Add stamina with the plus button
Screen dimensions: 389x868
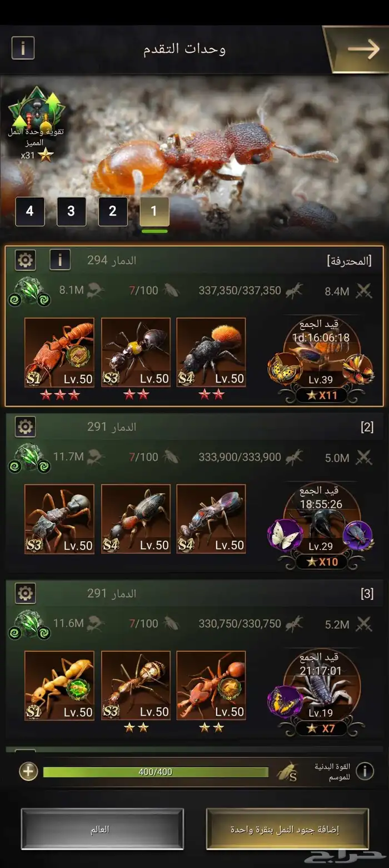29,771
